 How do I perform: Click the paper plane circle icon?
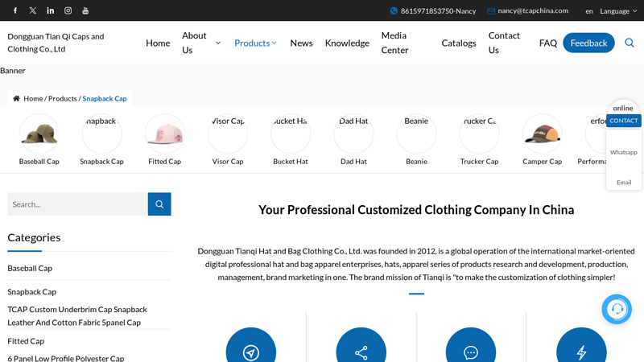pos(251,352)
